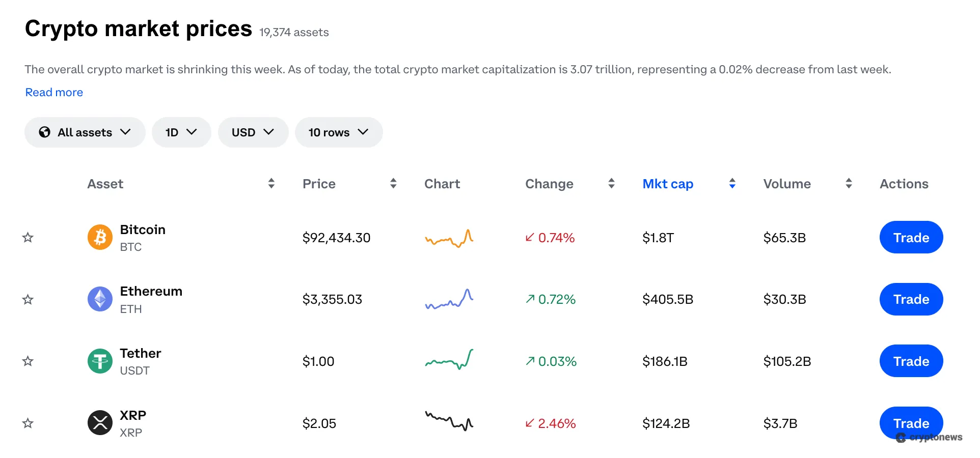This screenshot has height=458, width=980.
Task: Click the Price column sort icon
Action: (x=393, y=183)
